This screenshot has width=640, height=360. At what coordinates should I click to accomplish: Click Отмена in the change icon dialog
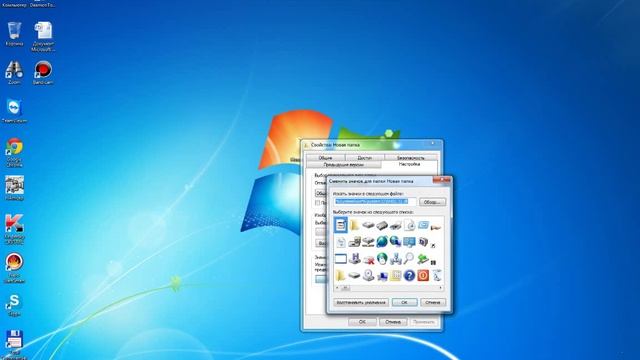[433, 302]
